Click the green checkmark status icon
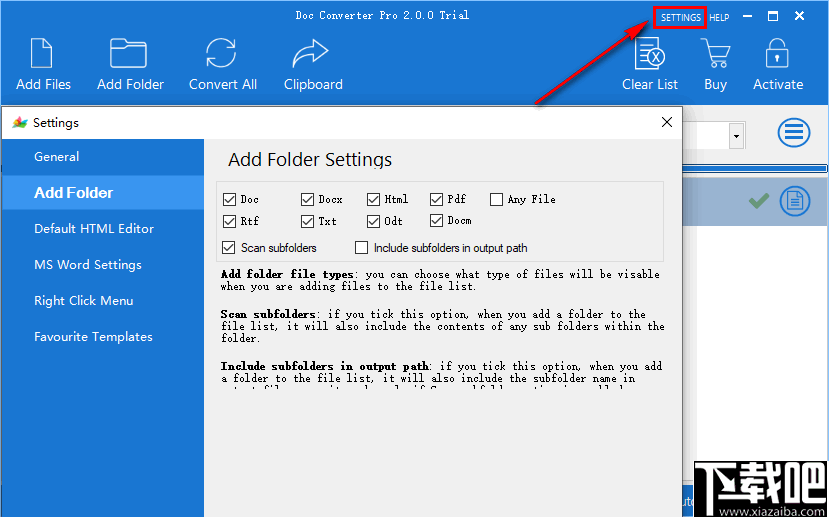Image resolution: width=829 pixels, height=517 pixels. (759, 201)
